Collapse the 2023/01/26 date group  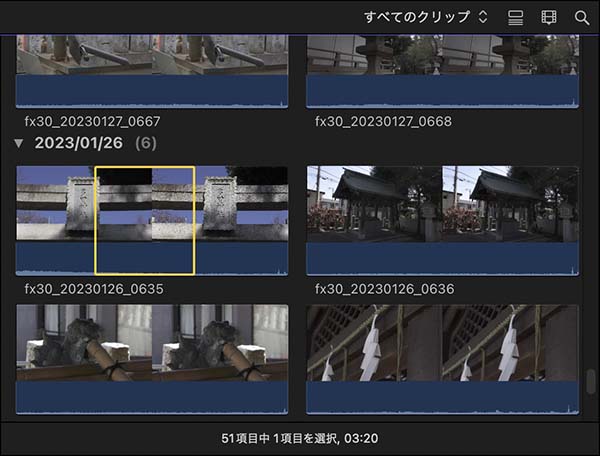18,143
